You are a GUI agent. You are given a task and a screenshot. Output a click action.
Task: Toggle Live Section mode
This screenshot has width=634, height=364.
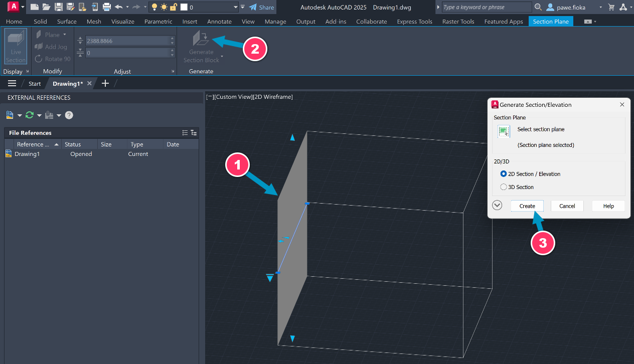15,46
